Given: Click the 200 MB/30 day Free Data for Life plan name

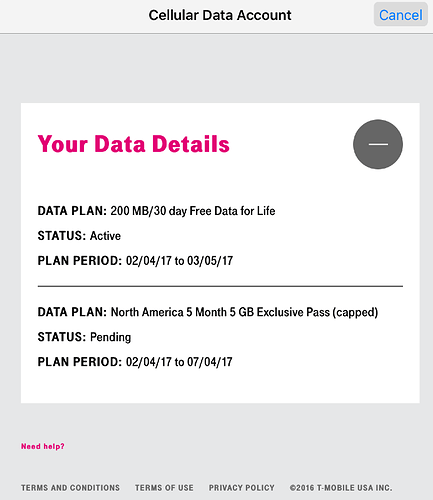Looking at the screenshot, I should [193, 211].
